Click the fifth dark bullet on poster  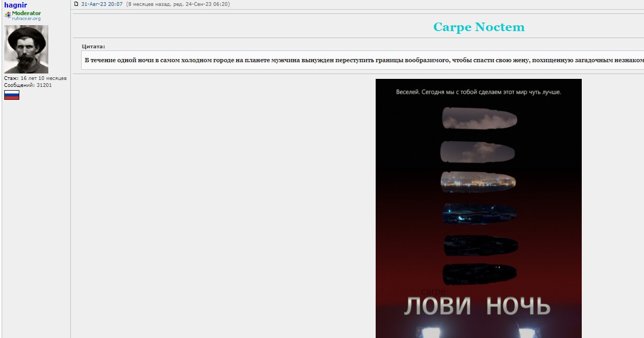pyautogui.click(x=480, y=245)
